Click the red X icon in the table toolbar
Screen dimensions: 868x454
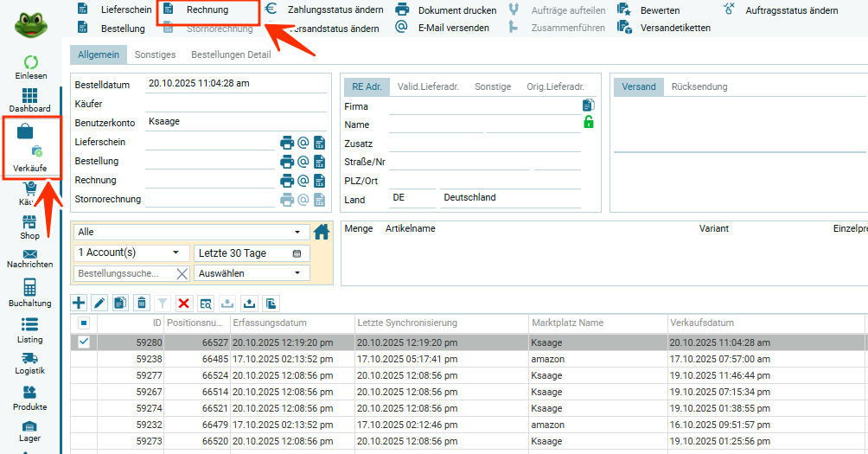183,303
